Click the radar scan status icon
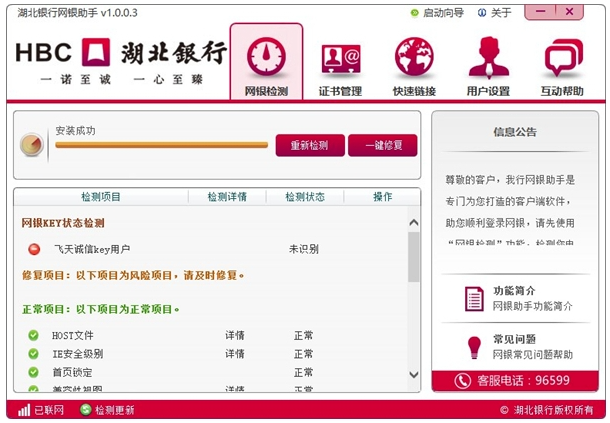This screenshot has height=423, width=610. click(x=32, y=145)
